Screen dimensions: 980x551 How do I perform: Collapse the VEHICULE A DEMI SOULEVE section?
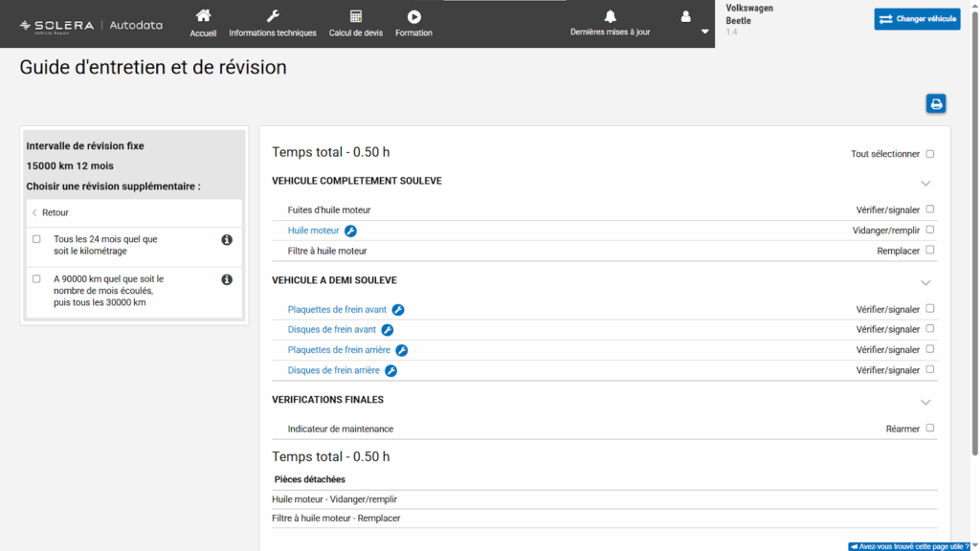tap(925, 283)
